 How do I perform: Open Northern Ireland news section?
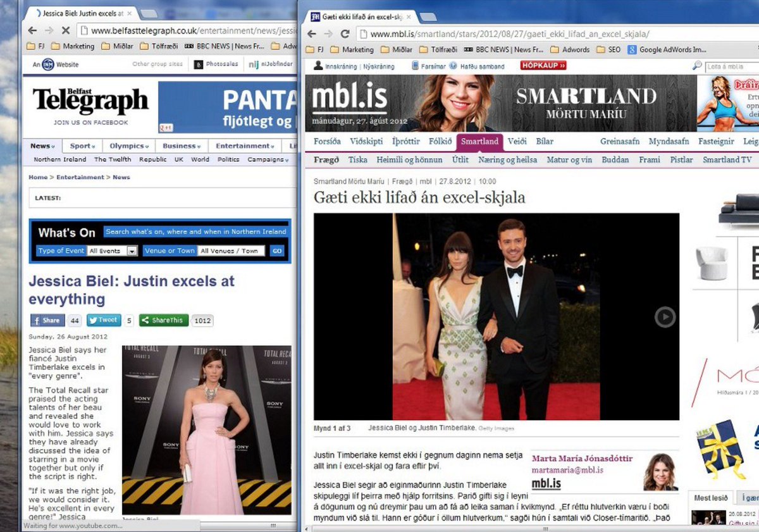click(60, 159)
